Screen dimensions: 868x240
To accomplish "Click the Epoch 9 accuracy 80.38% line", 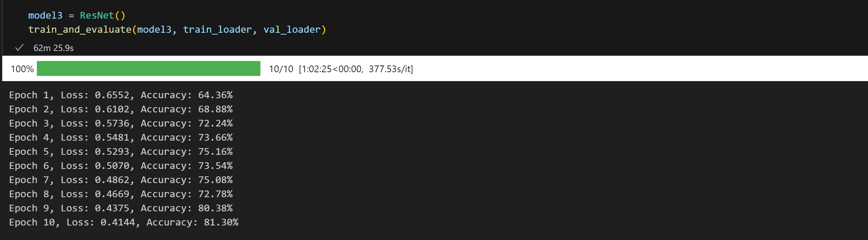I will 121,208.
